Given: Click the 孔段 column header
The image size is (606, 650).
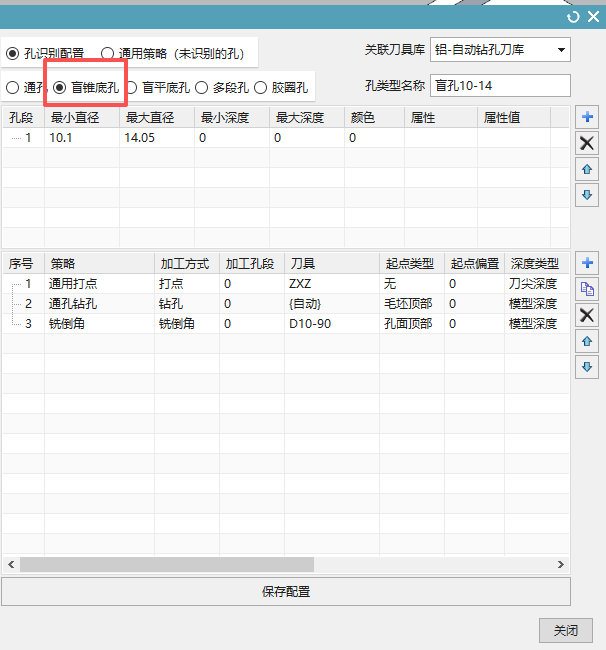Looking at the screenshot, I should coord(24,118).
